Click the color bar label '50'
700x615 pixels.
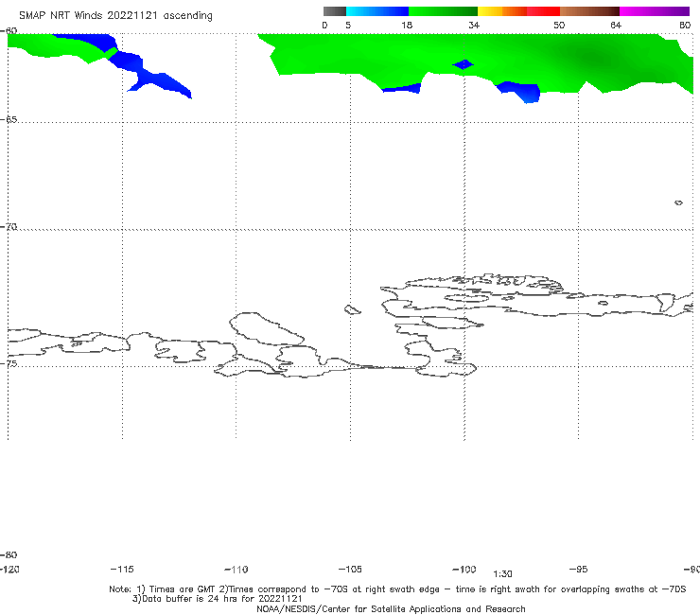click(x=559, y=25)
